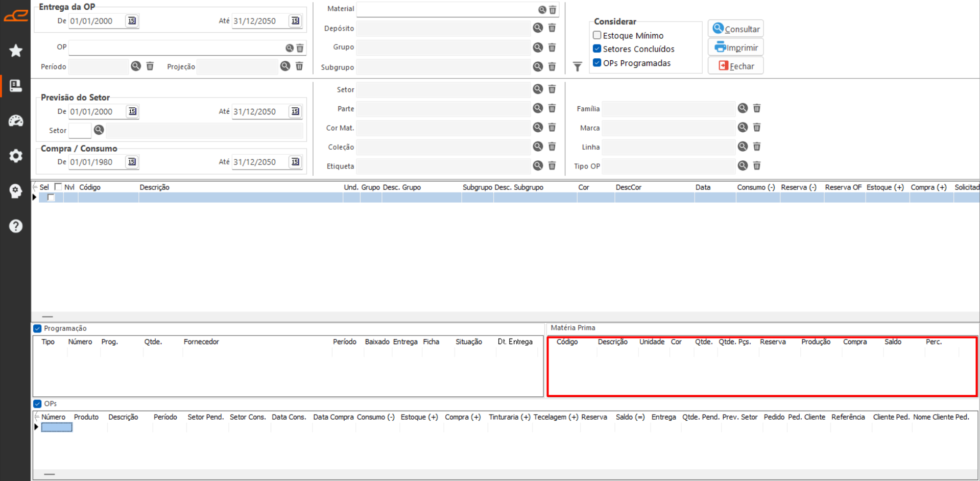Open calendar for Previsão do Setor Até date

click(x=295, y=111)
